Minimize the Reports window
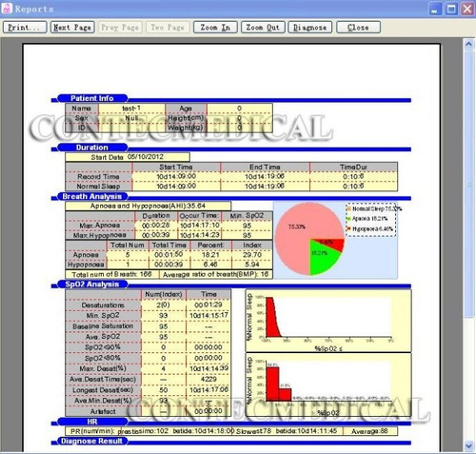 pyautogui.click(x=435, y=9)
